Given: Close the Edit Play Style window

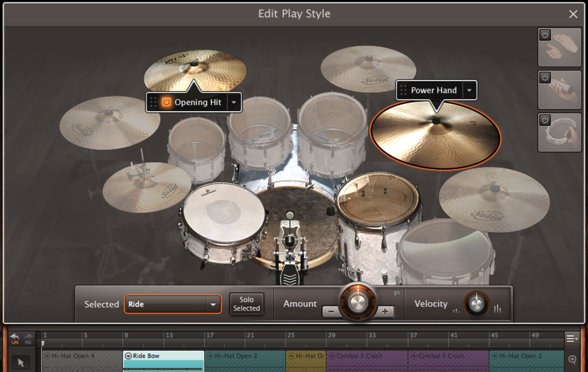Looking at the screenshot, I should tap(573, 14).
